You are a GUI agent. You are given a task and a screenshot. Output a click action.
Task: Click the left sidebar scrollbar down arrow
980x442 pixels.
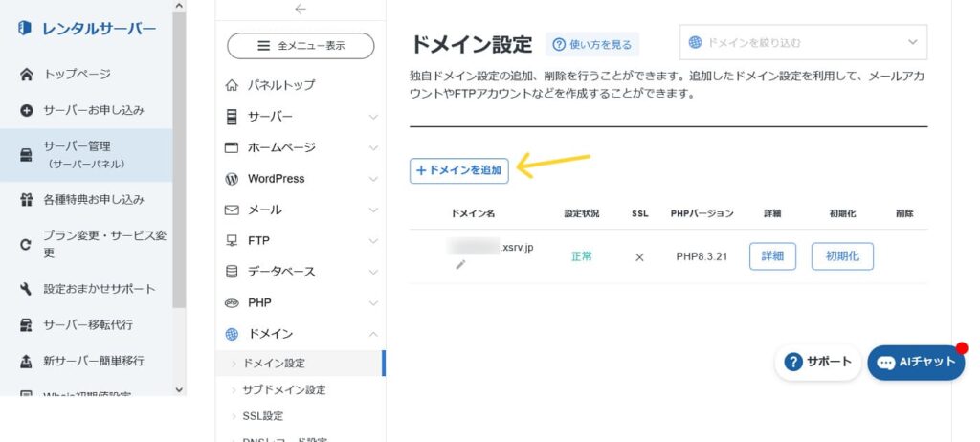point(179,389)
